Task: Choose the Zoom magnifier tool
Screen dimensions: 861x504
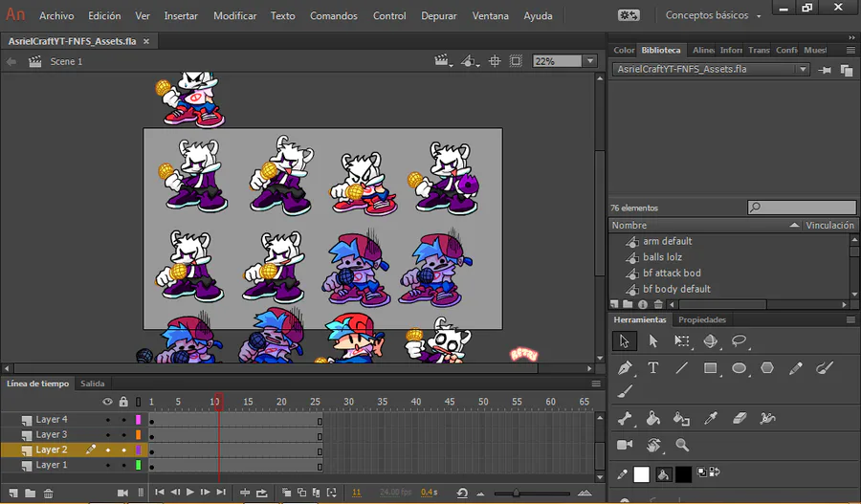Action: 682,445
